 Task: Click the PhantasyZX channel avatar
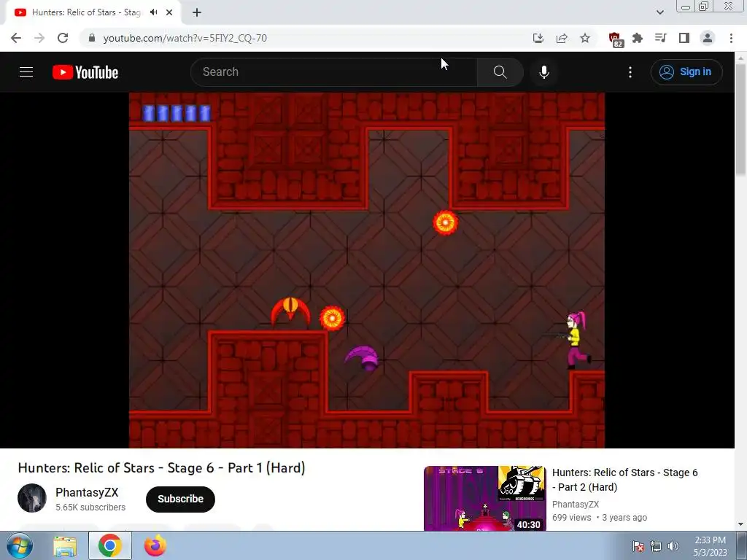click(x=32, y=498)
